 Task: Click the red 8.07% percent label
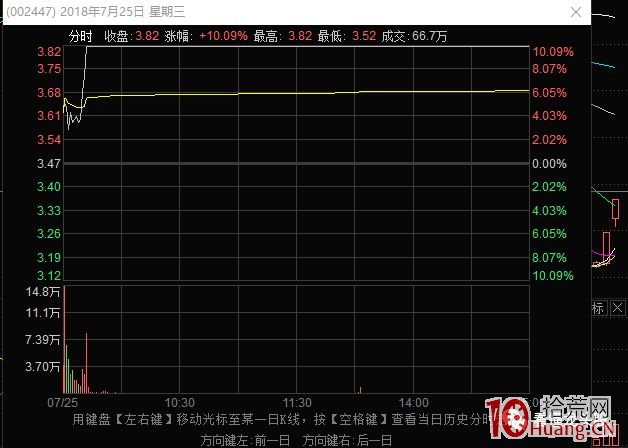[549, 69]
